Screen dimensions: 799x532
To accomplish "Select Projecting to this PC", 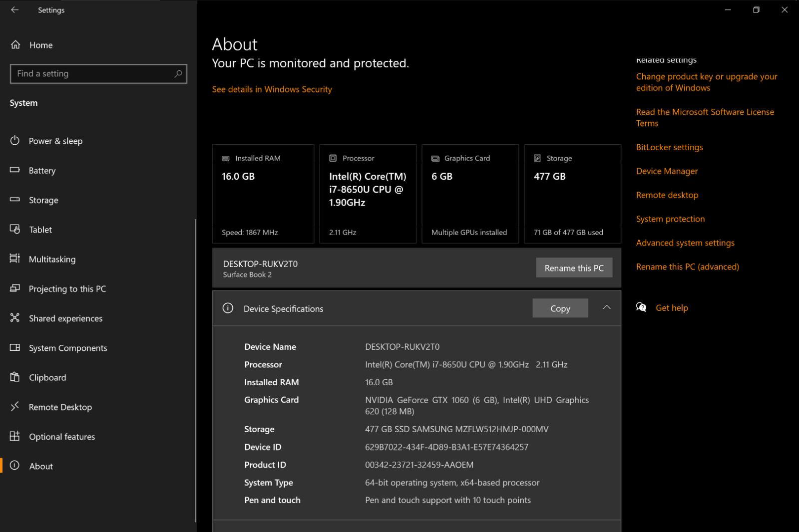I will click(67, 289).
